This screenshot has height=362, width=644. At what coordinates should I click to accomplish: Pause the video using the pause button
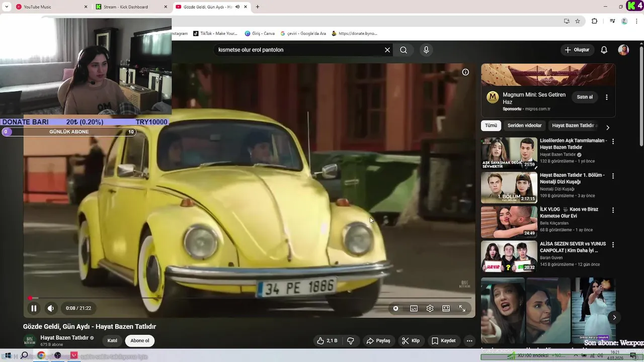click(x=34, y=308)
